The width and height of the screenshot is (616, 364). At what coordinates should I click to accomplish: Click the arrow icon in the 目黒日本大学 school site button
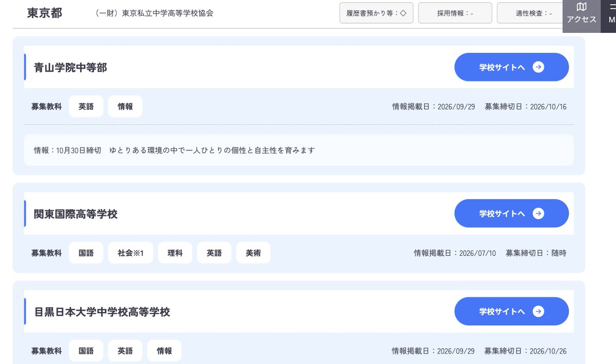[x=538, y=311]
